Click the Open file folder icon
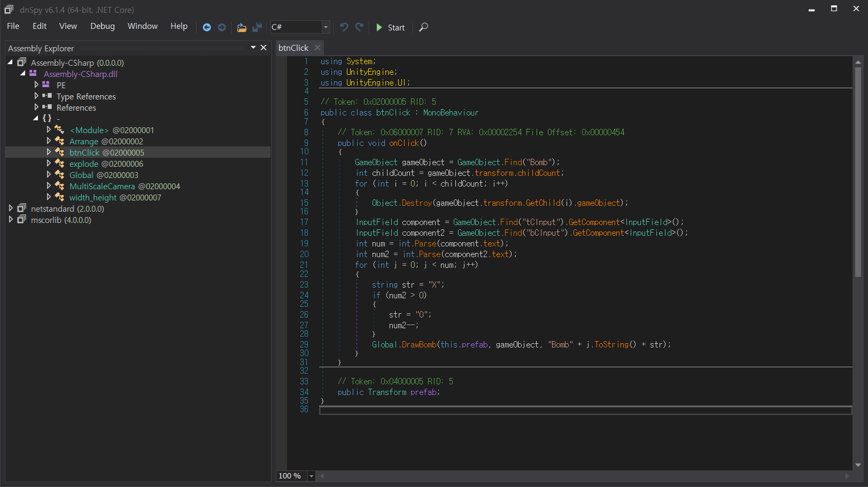The height and width of the screenshot is (487, 868). [242, 27]
